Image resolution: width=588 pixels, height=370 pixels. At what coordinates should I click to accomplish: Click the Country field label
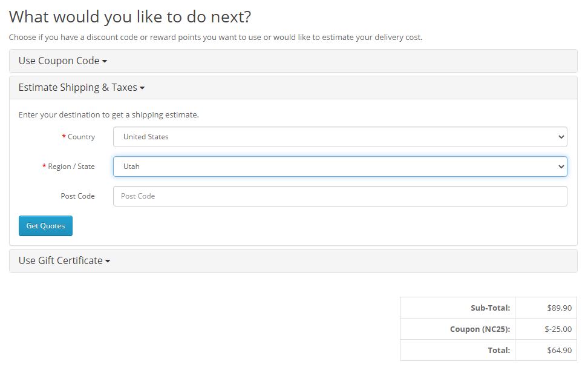[81, 137]
